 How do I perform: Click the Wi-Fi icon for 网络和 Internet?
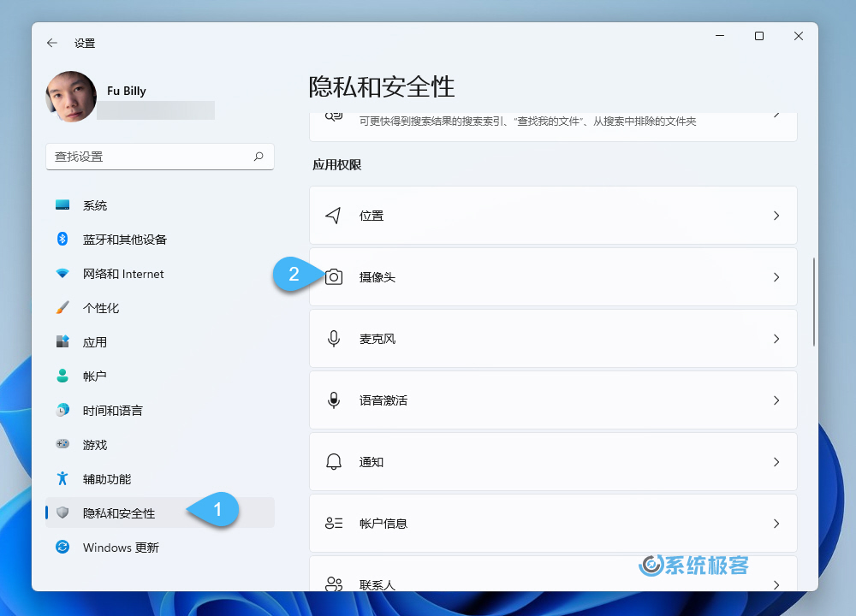[x=62, y=274]
